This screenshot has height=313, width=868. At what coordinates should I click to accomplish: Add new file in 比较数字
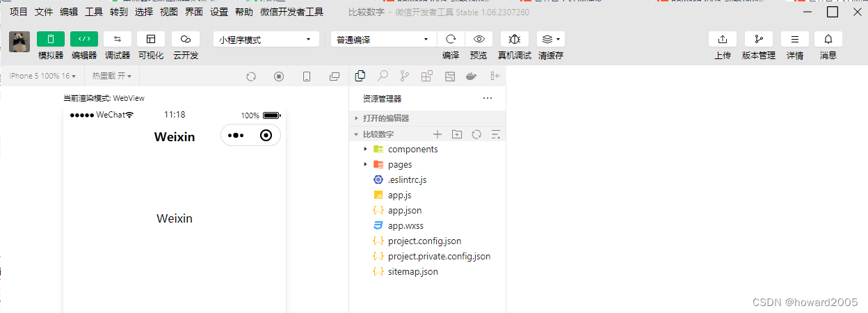point(437,134)
